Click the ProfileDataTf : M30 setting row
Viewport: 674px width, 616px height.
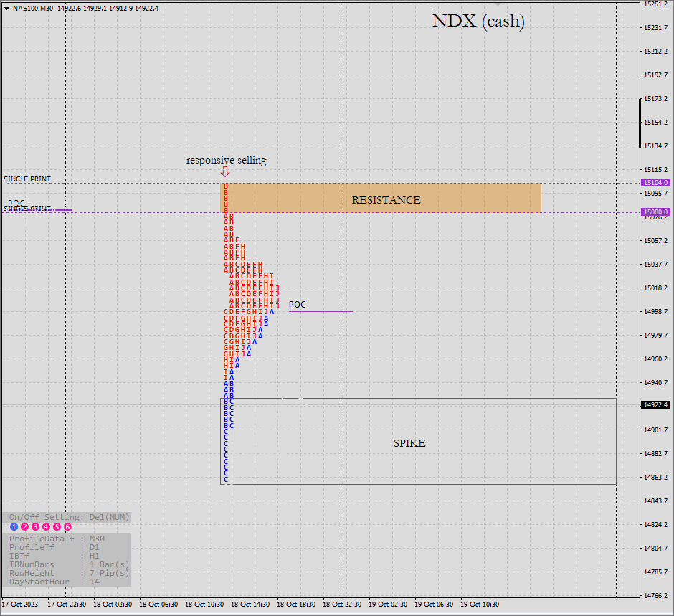(57, 539)
